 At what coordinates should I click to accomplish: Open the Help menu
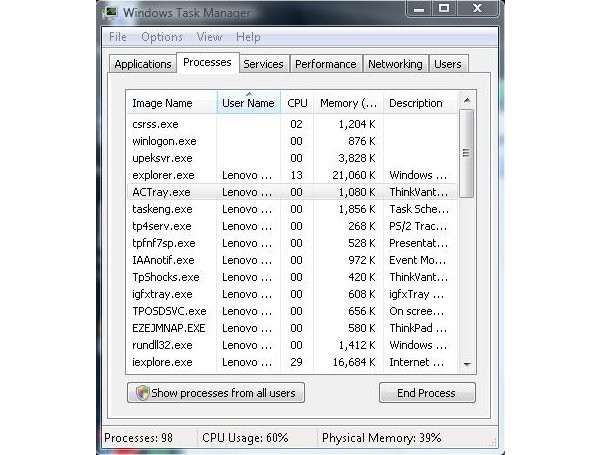(248, 37)
